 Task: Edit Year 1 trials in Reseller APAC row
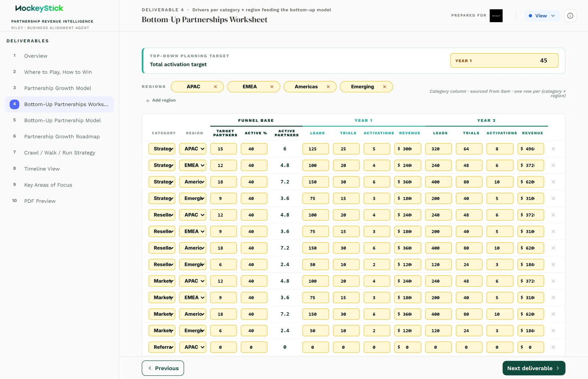point(346,215)
